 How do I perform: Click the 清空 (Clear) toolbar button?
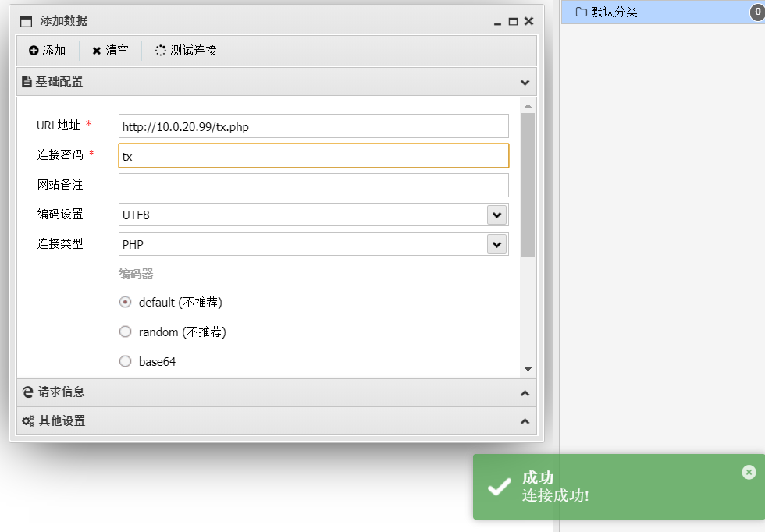111,50
